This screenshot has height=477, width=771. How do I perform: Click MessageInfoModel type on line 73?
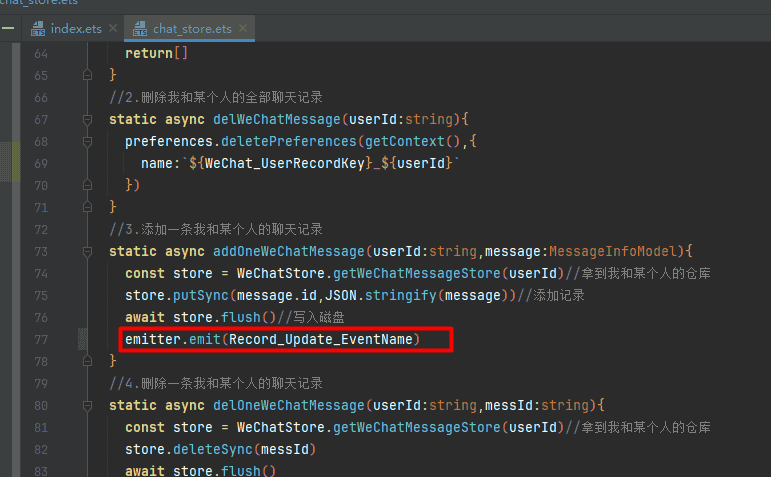[x=613, y=252]
